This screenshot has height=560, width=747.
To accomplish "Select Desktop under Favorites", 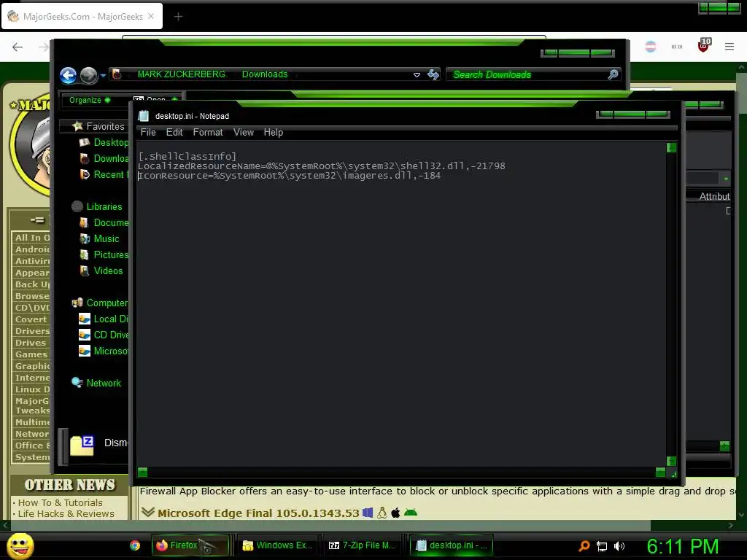I will coord(111,142).
